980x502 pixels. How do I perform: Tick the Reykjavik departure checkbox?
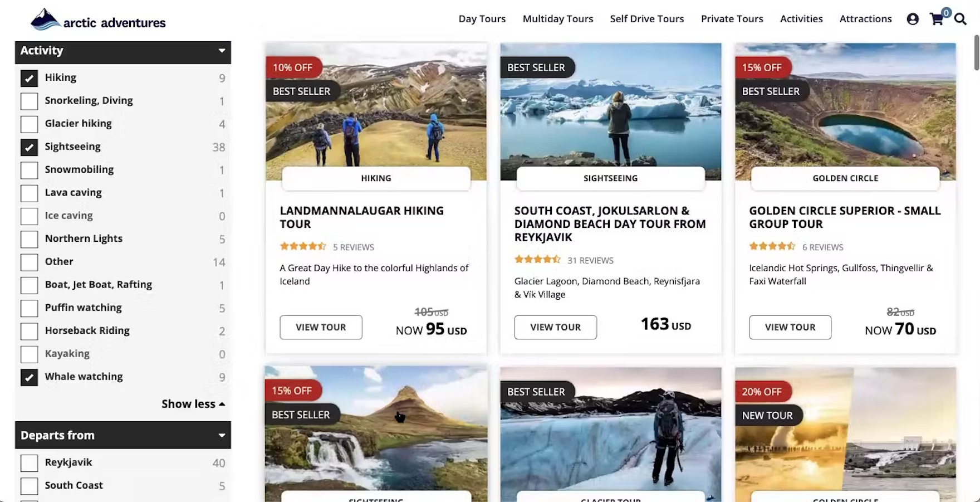pos(29,463)
